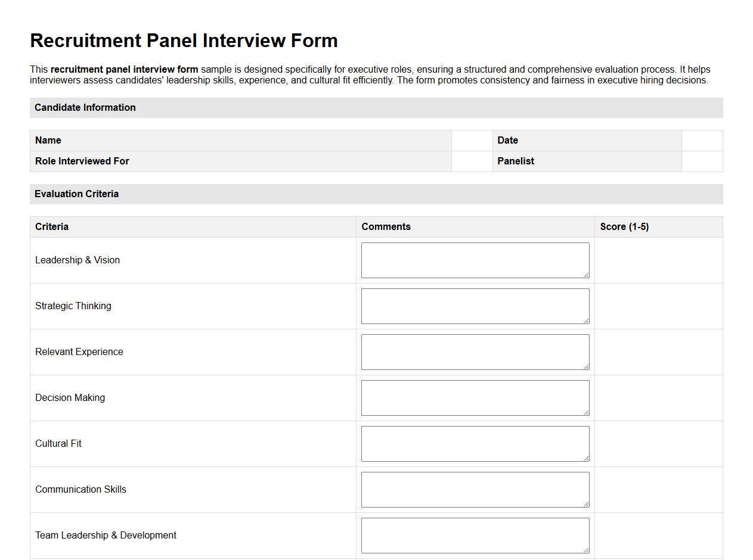Click the Relevant Experience comments box
Screen dimensions: 753x560
(x=475, y=351)
